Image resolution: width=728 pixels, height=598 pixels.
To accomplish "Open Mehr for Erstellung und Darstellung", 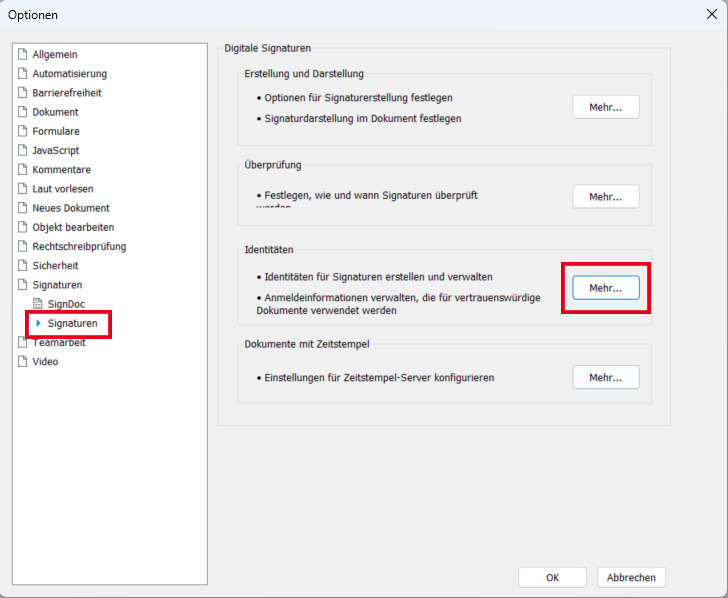I will point(605,107).
